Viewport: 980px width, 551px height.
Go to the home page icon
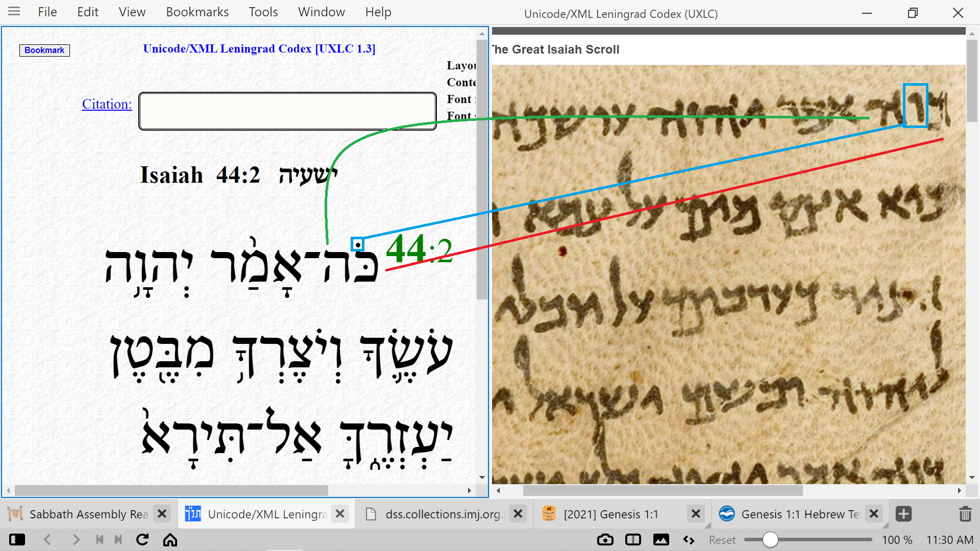click(170, 540)
